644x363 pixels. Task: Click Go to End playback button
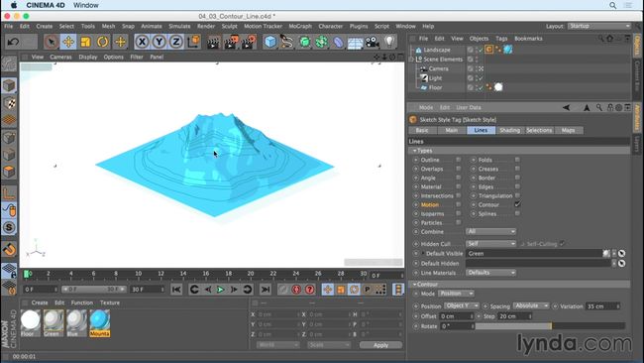(266, 290)
